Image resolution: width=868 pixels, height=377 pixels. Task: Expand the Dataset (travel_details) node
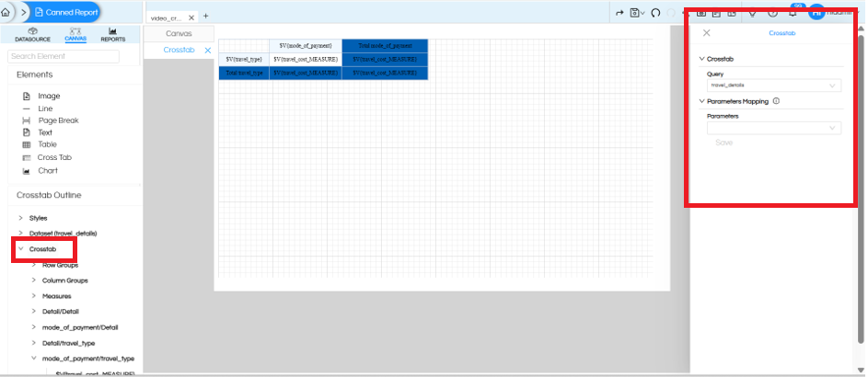click(20, 234)
